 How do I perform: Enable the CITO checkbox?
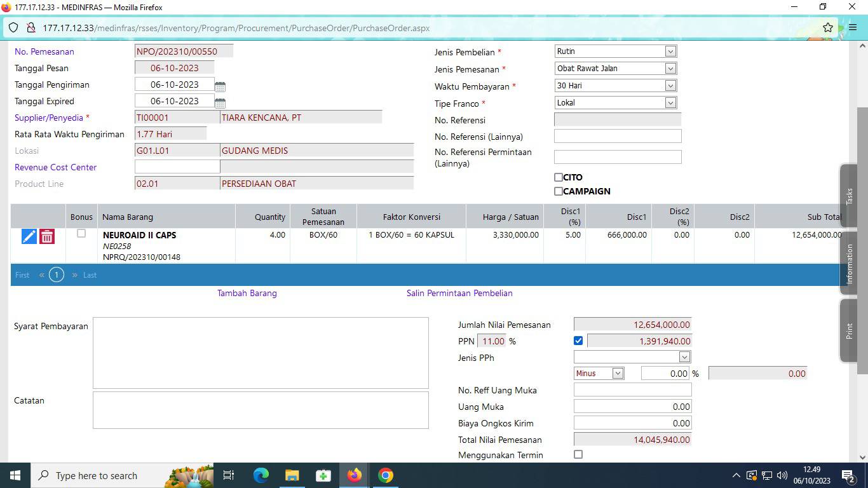559,177
